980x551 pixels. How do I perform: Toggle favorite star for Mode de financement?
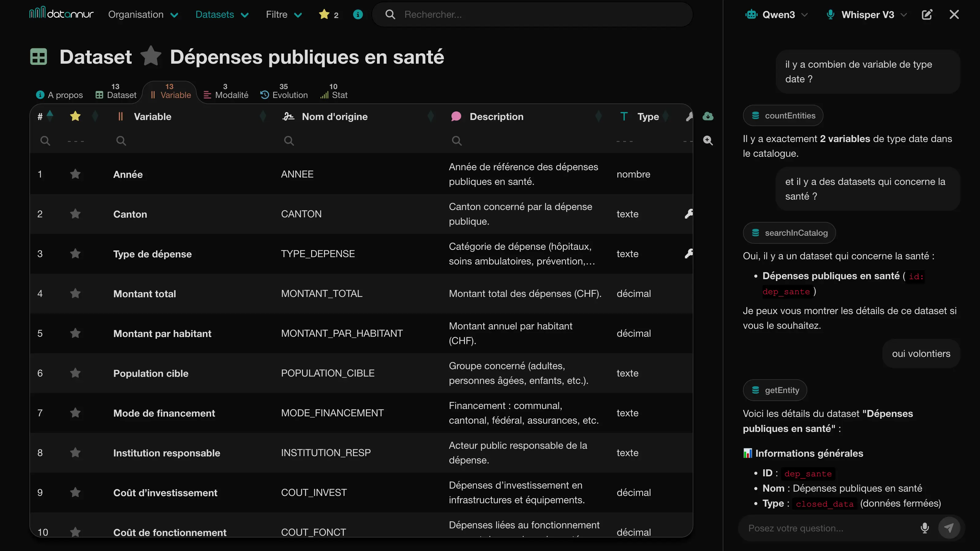coord(75,413)
